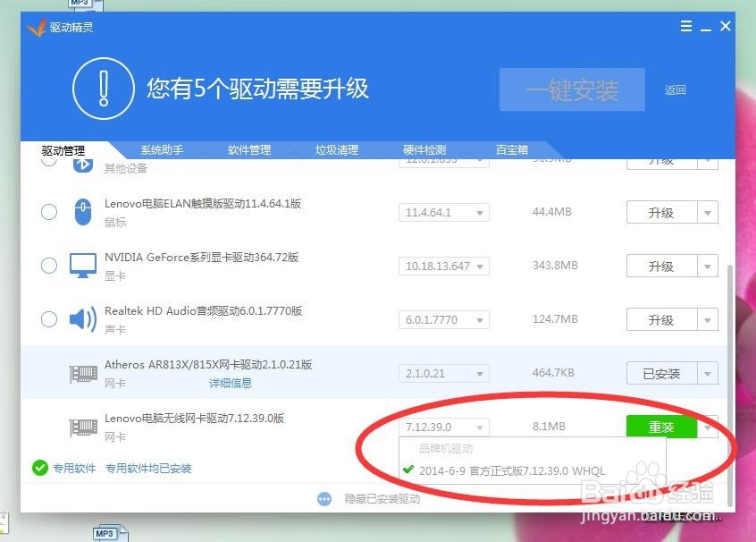Open version dropdown 11.4.64.1
This screenshot has width=756, height=542.
pos(444,212)
